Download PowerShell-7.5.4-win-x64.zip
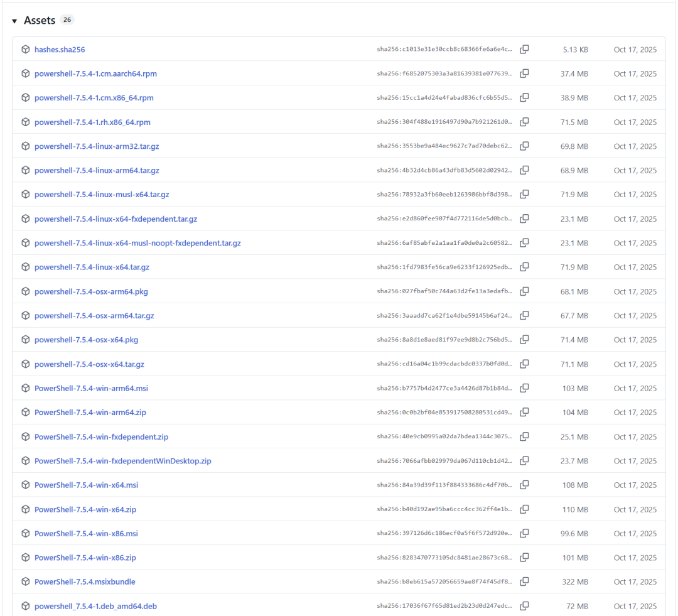Image resolution: width=678 pixels, height=616 pixels. point(85,509)
